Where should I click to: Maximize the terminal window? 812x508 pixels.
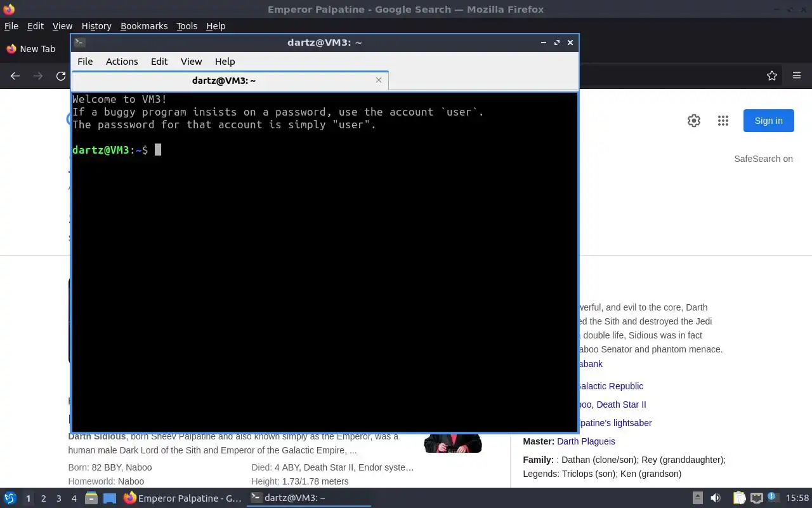557,43
